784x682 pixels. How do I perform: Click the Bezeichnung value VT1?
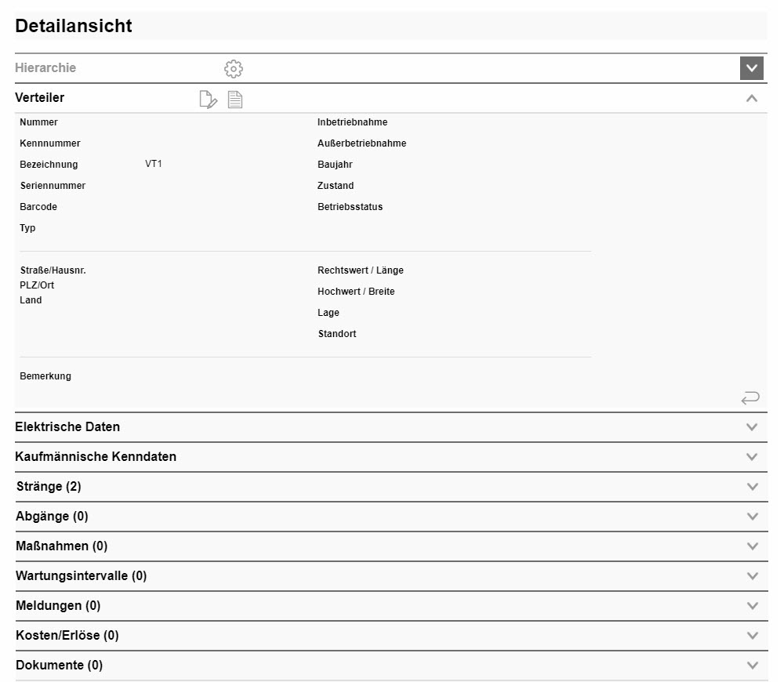pos(154,165)
